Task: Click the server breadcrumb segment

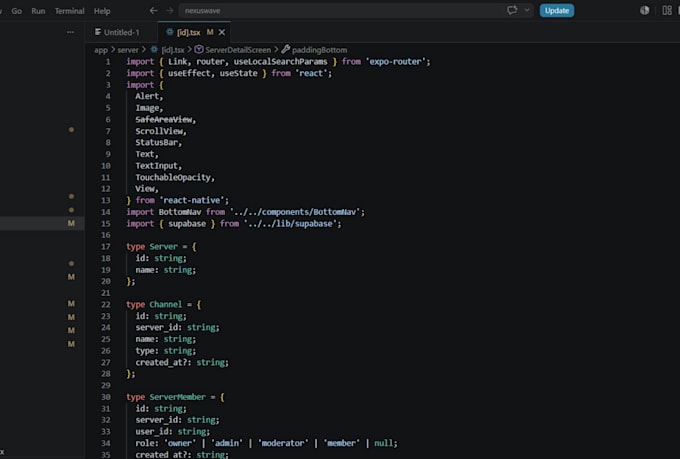Action: coord(128,50)
